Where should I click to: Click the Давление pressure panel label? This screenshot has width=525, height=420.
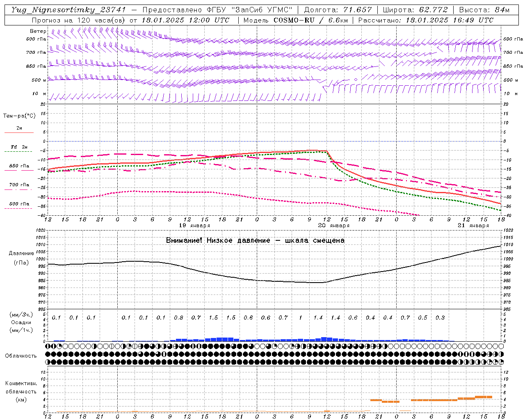(x=21, y=253)
